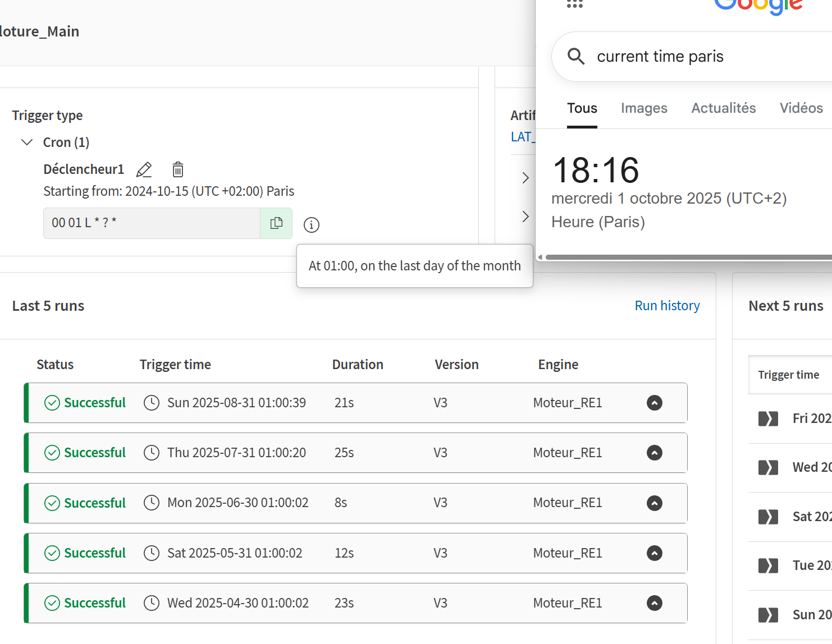832x644 pixels.
Task: Click the clock icon on the Sun 2025-08-31 run
Action: pos(152,402)
